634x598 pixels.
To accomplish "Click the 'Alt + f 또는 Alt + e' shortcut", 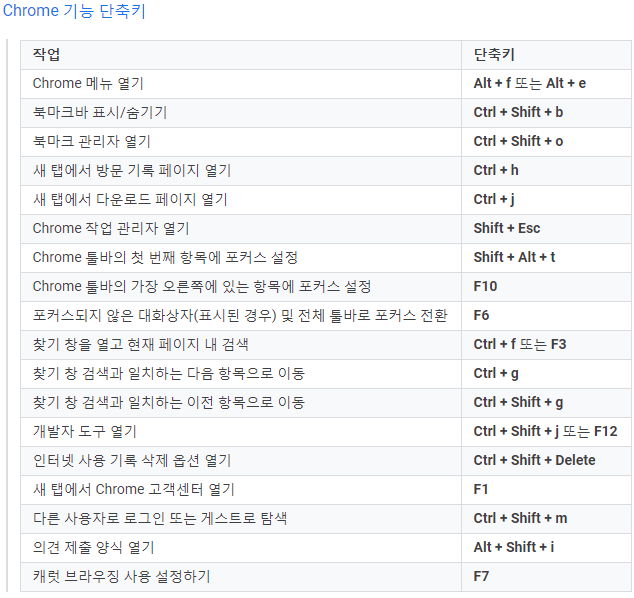I will (530, 83).
